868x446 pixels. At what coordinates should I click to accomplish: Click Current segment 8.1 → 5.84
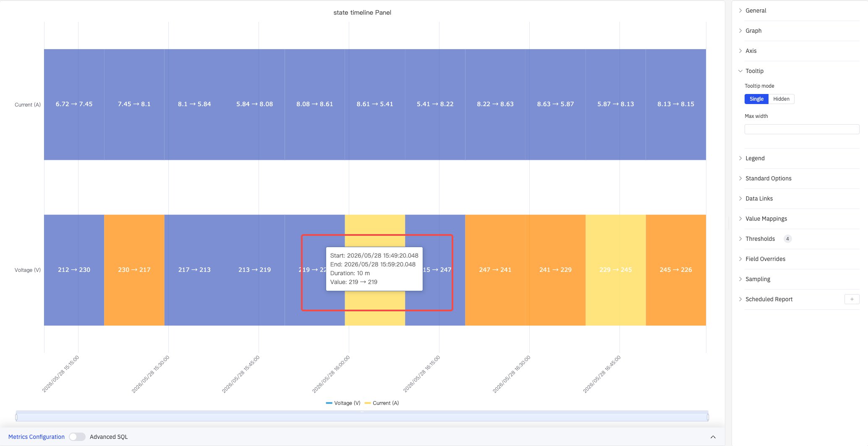194,104
